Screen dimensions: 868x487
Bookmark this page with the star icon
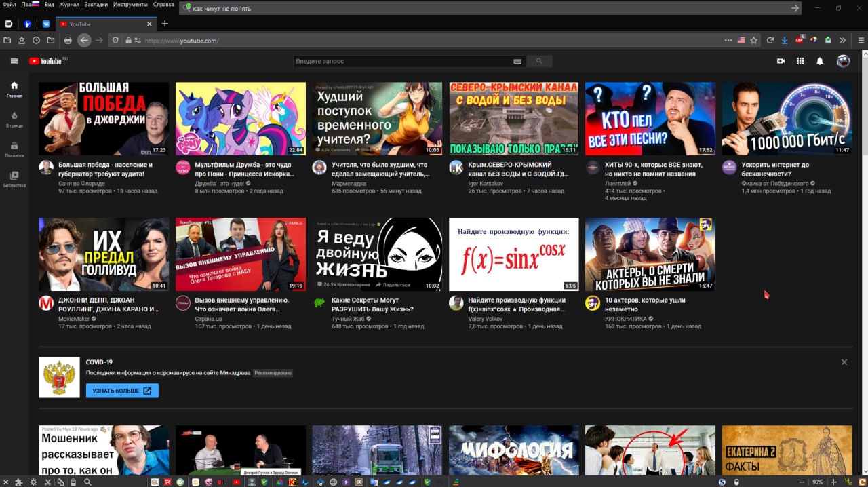753,40
